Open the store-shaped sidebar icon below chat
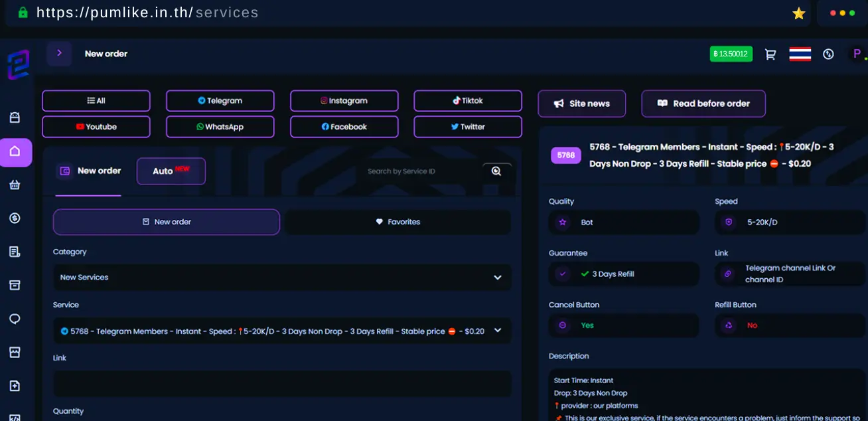This screenshot has width=868, height=421. [15, 352]
